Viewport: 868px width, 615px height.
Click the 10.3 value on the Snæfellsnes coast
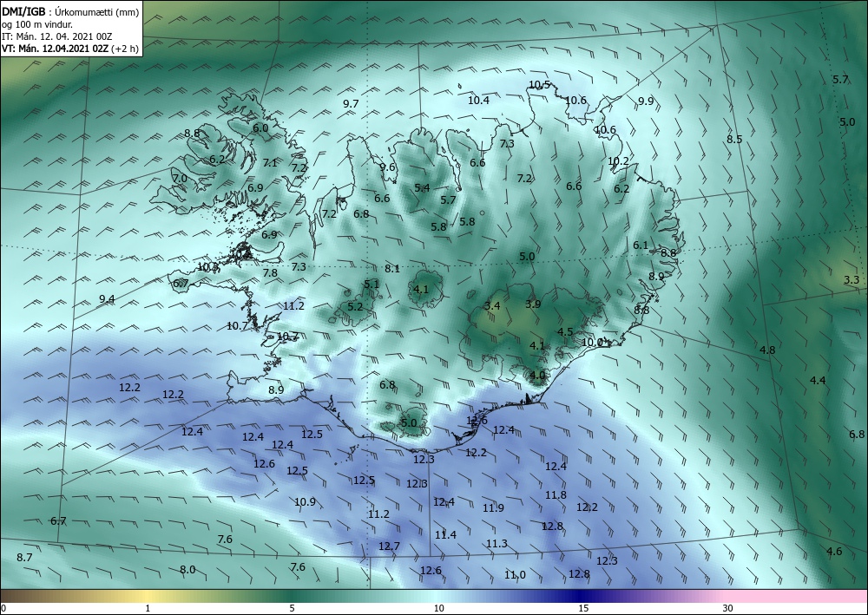click(x=207, y=267)
